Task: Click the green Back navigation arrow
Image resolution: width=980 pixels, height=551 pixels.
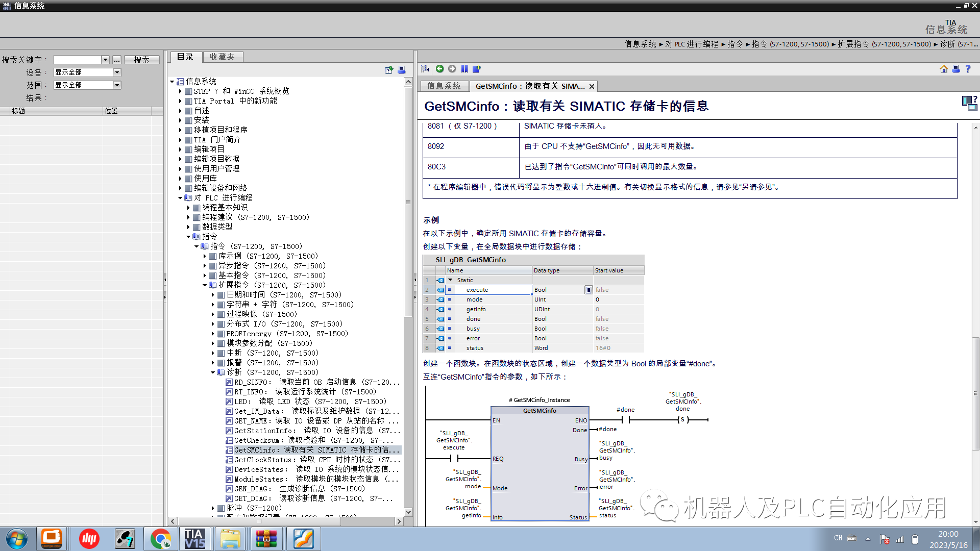Action: [439, 69]
